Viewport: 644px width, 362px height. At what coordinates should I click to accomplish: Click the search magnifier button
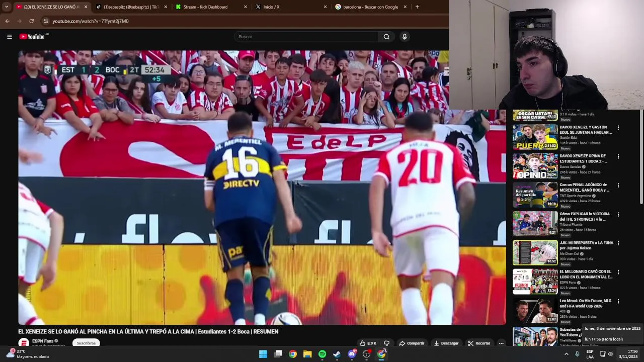pyautogui.click(x=386, y=37)
